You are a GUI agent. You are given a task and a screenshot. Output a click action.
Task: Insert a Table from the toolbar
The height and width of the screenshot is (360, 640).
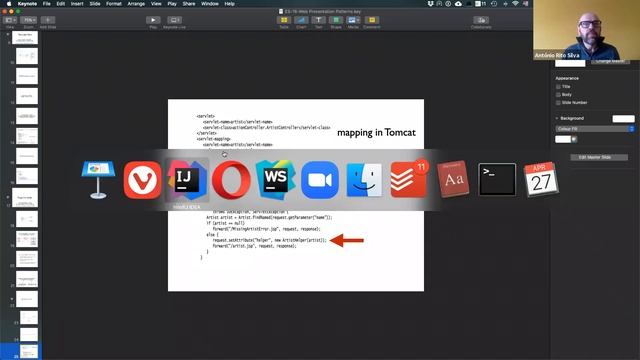click(284, 20)
